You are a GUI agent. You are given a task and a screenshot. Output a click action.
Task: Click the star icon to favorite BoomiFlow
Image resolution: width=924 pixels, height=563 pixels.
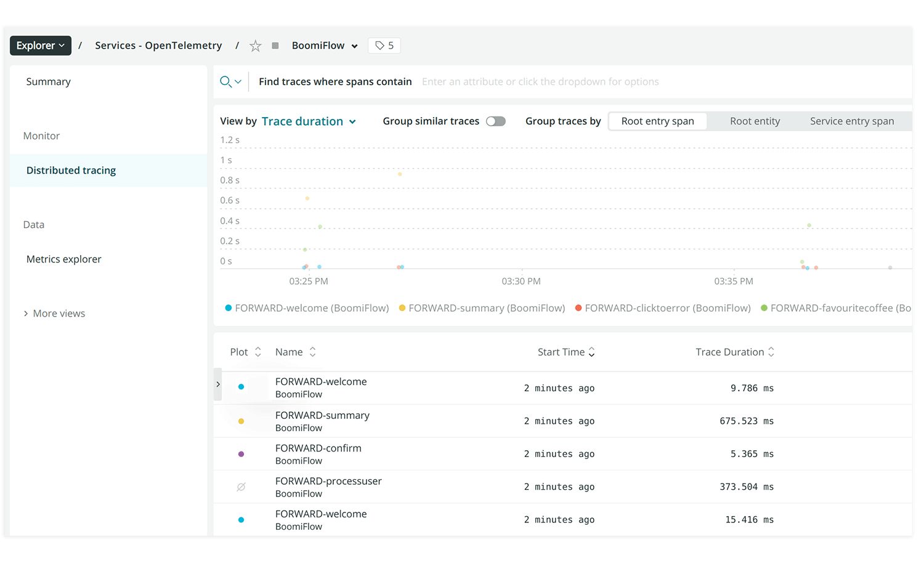255,45
